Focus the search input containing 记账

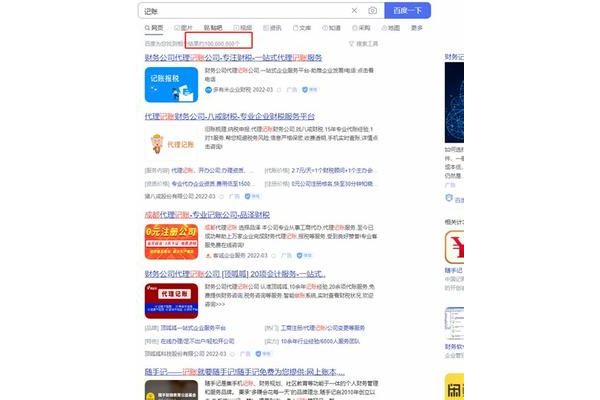point(245,11)
